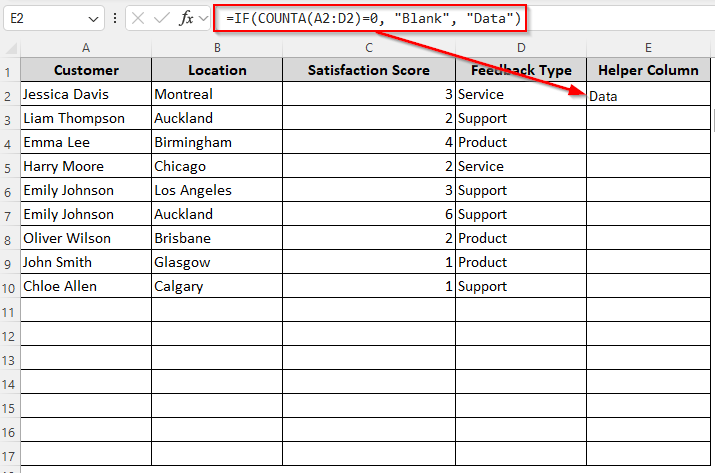Select row 2 header
Image resolution: width=715 pixels, height=473 pixels.
coord(10,95)
